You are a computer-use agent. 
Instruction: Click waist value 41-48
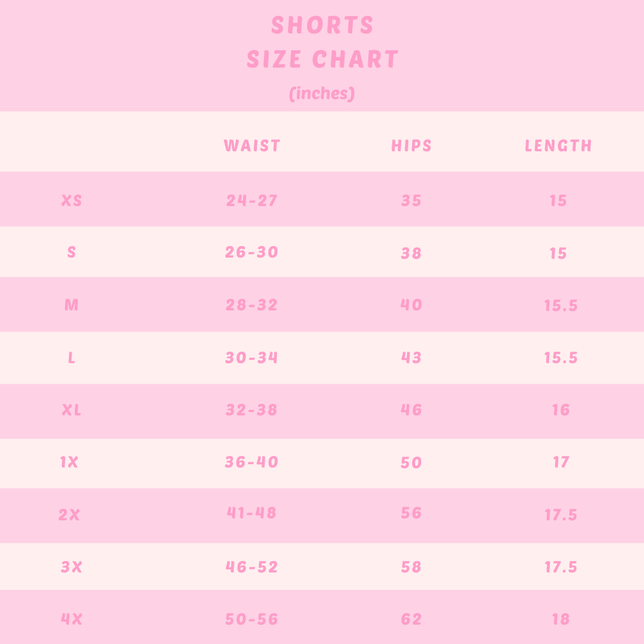point(252,513)
